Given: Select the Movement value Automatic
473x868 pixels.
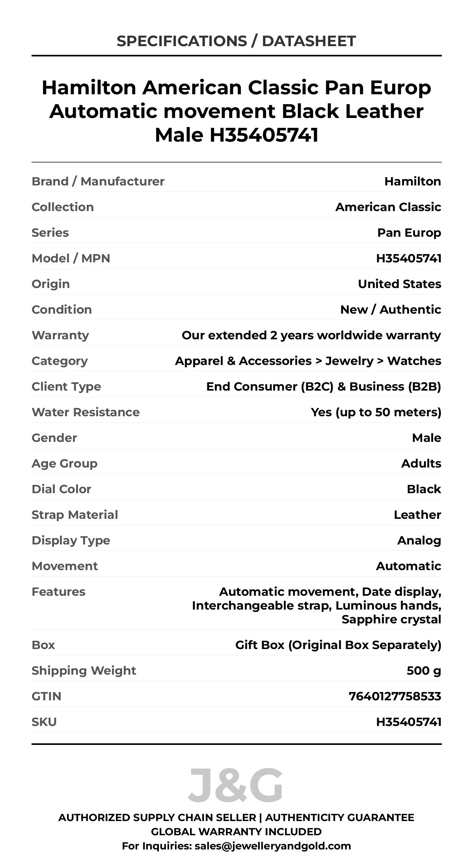Looking at the screenshot, I should pos(408,566).
